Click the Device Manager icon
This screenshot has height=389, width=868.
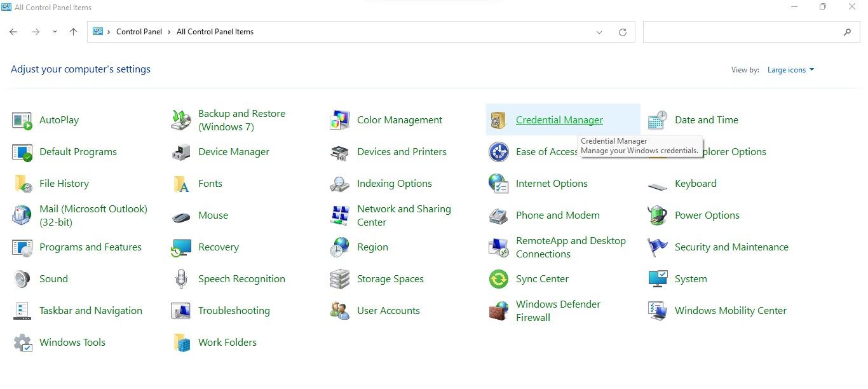point(181,152)
